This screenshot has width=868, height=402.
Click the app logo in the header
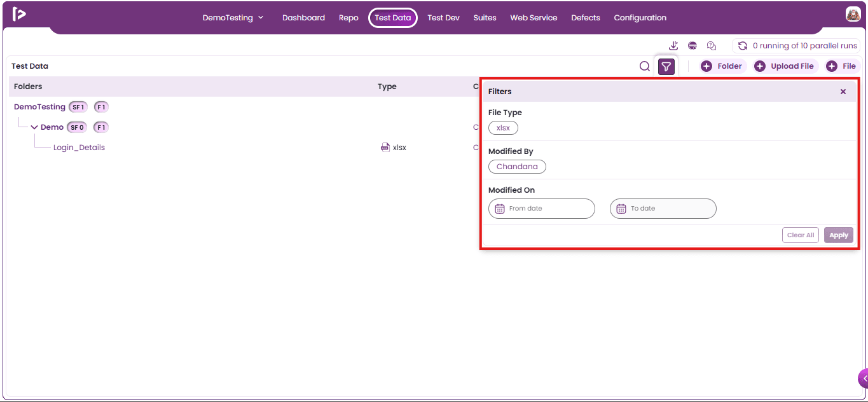pos(19,14)
